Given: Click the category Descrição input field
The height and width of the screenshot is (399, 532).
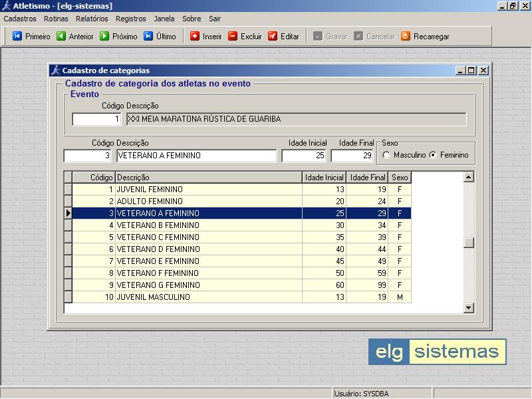Looking at the screenshot, I should [196, 156].
